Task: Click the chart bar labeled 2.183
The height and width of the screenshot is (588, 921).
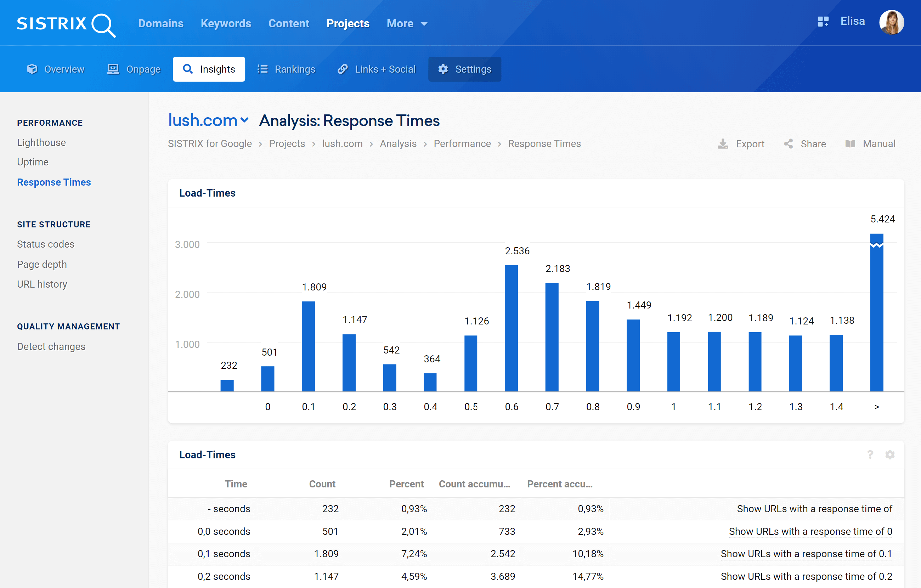Action: click(x=552, y=337)
